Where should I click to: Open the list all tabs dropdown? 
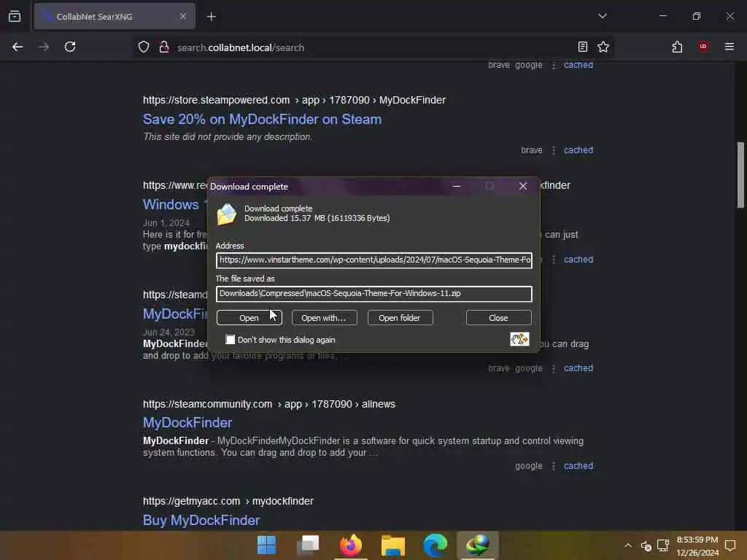point(602,16)
